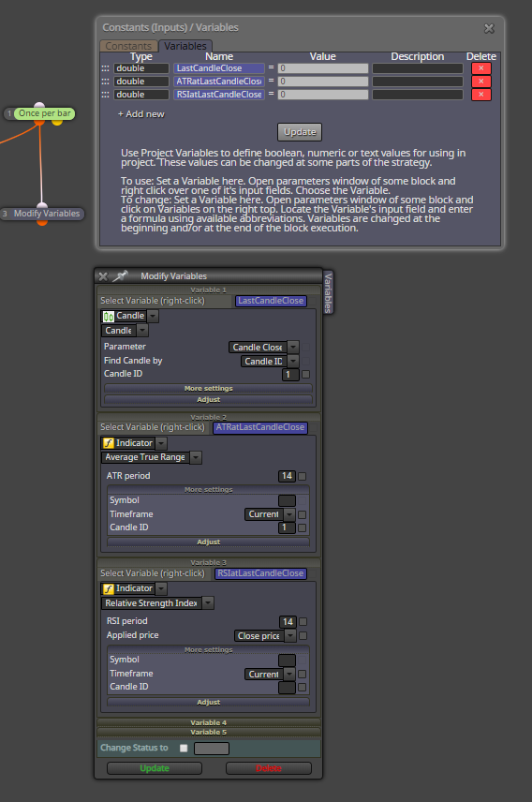Toggle checkbox next to Timeframe in Variable 2

point(302,515)
